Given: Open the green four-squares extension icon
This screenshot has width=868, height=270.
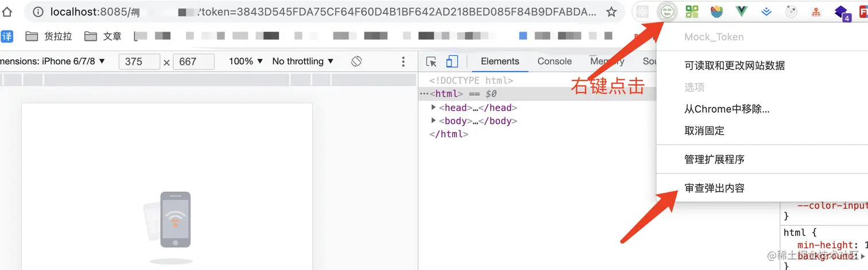Looking at the screenshot, I should (692, 11).
